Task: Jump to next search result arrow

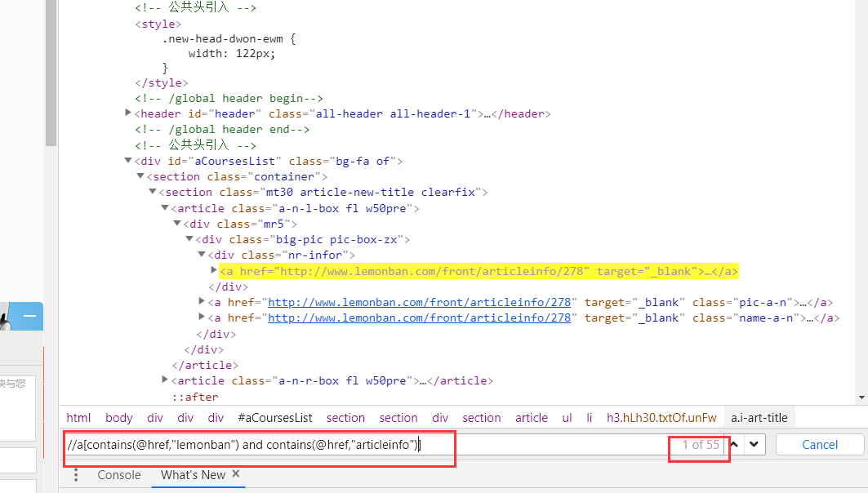Action: pos(754,445)
